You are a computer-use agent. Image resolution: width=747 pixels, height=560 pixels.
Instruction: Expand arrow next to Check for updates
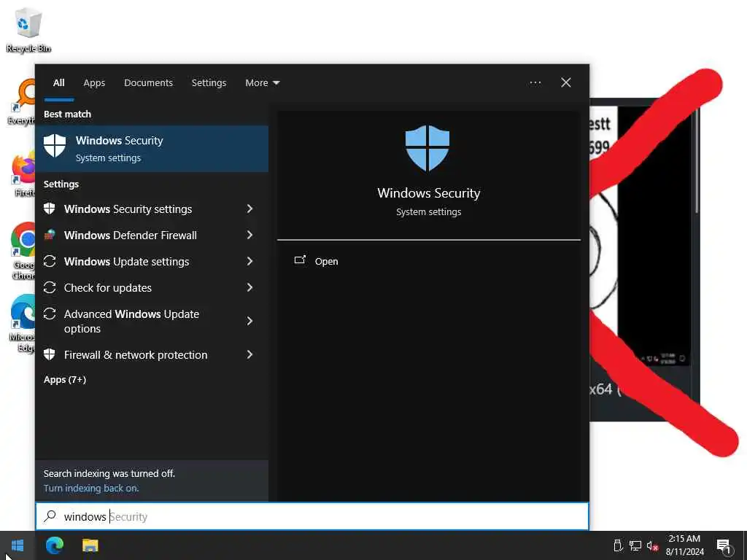coord(249,287)
